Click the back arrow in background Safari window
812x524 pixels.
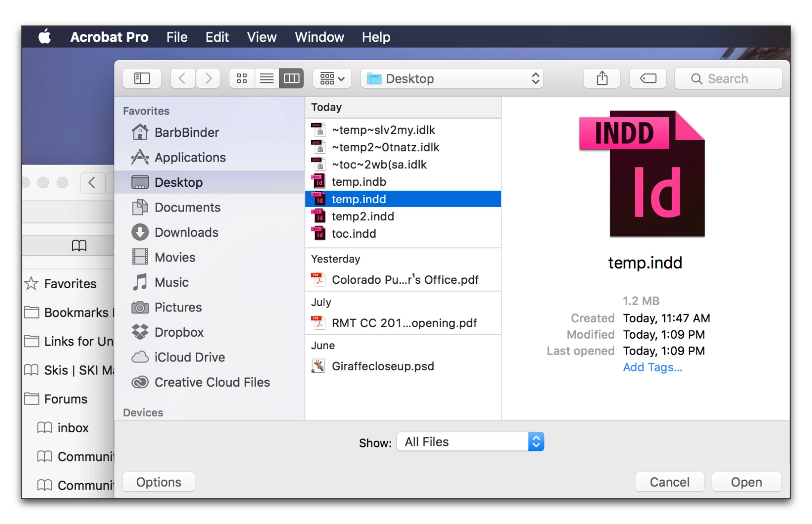(x=92, y=183)
